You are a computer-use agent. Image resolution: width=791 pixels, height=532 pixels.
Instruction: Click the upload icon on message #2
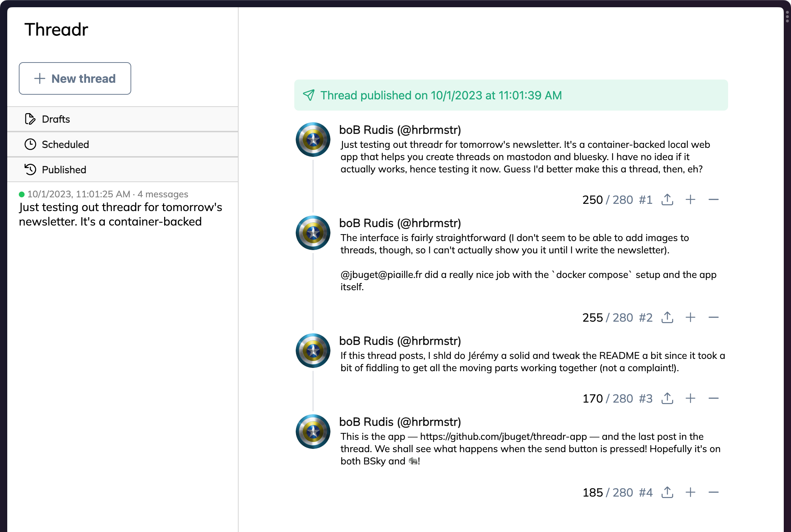click(x=667, y=317)
